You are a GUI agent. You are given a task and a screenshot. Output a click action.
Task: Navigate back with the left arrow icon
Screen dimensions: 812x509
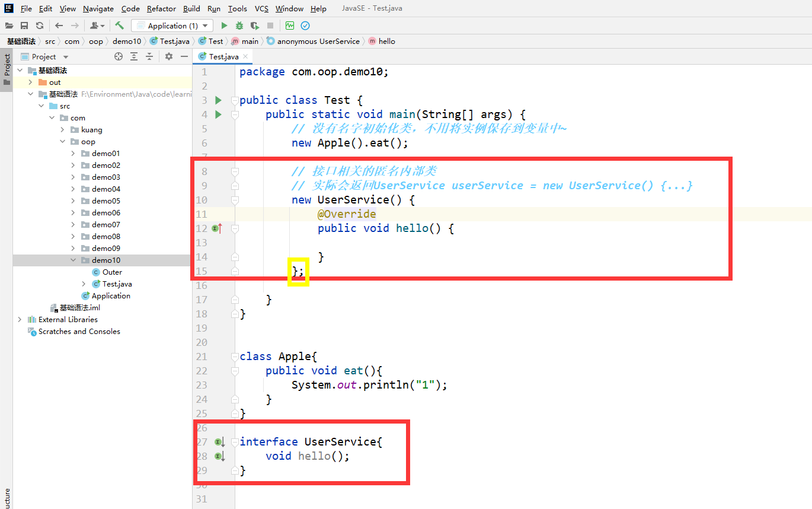59,26
